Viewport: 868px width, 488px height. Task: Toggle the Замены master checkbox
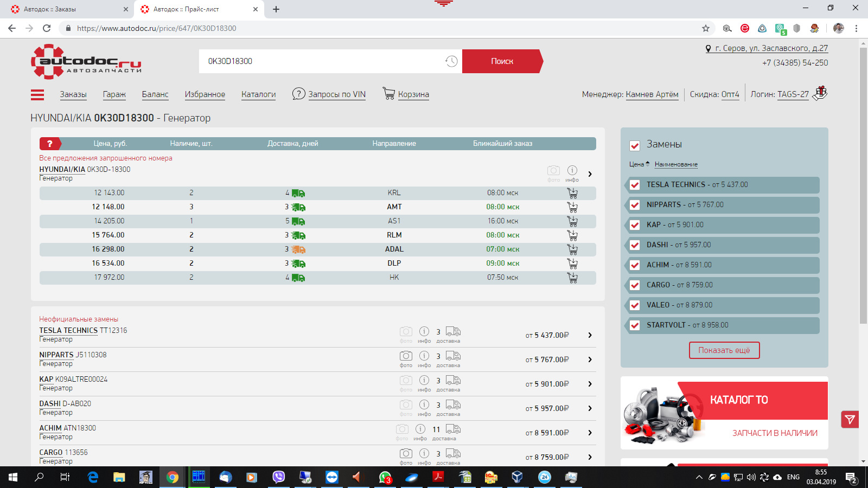click(x=635, y=146)
